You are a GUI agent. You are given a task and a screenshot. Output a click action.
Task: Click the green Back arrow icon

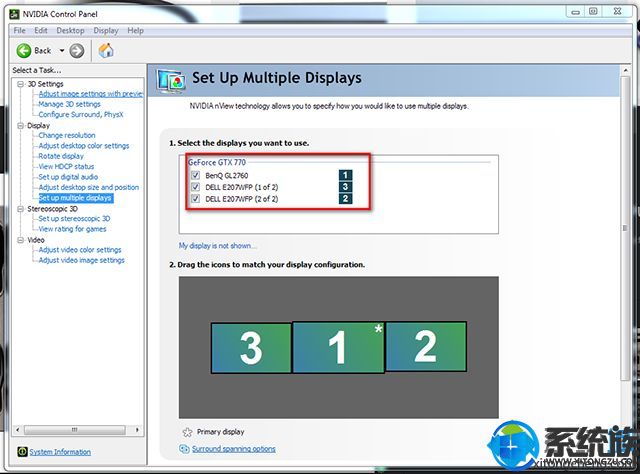24,51
